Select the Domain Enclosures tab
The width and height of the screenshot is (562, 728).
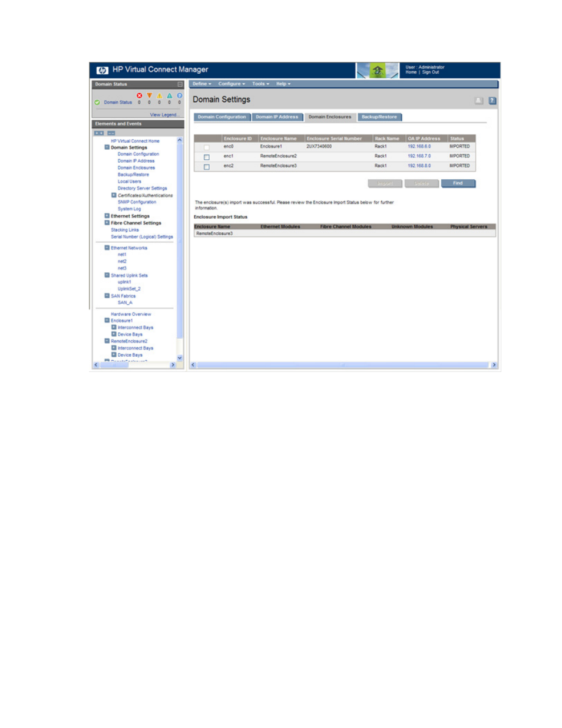[330, 117]
